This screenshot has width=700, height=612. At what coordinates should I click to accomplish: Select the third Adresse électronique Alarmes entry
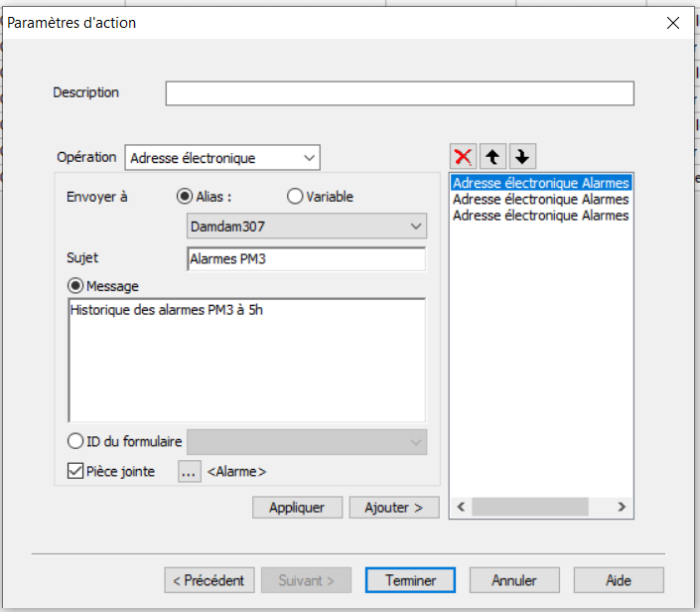tap(540, 215)
